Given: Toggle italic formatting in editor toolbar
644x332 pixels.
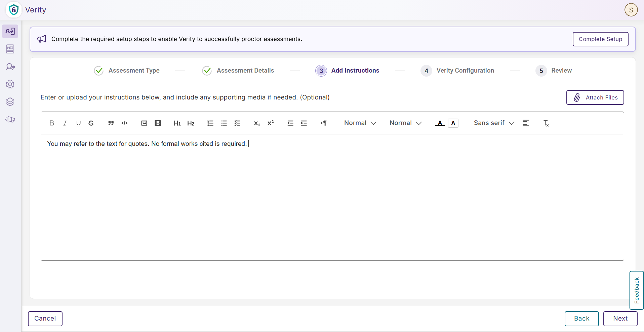Looking at the screenshot, I should pos(65,123).
